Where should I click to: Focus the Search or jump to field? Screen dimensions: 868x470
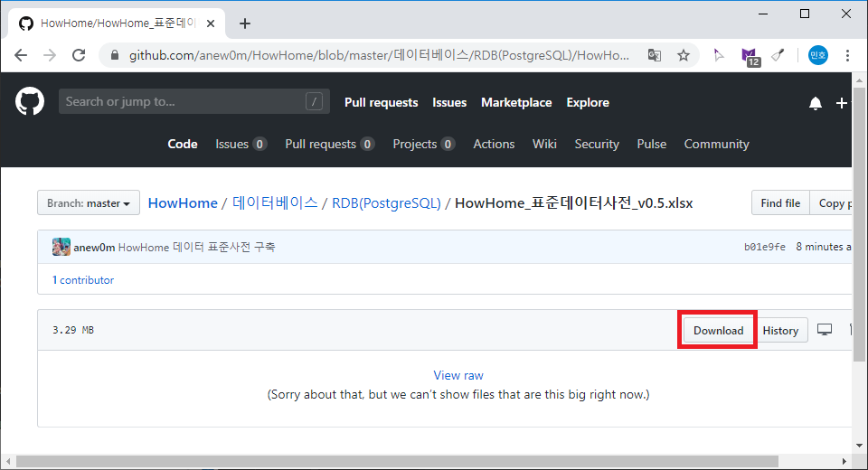click(x=193, y=101)
